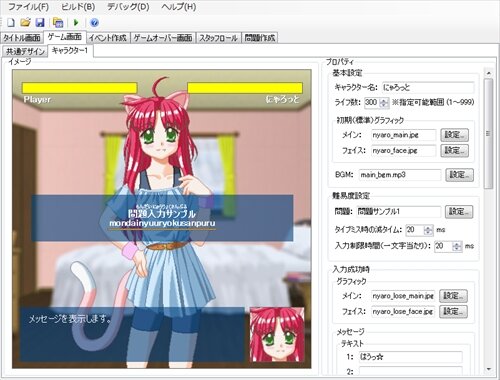Click the build toolbar icon
This screenshot has height=380, width=500.
(x=58, y=23)
